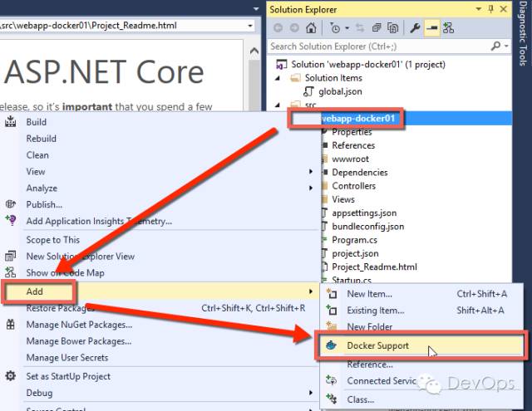
Task: Click the Publish globe icon
Action: pyautogui.click(x=11, y=204)
